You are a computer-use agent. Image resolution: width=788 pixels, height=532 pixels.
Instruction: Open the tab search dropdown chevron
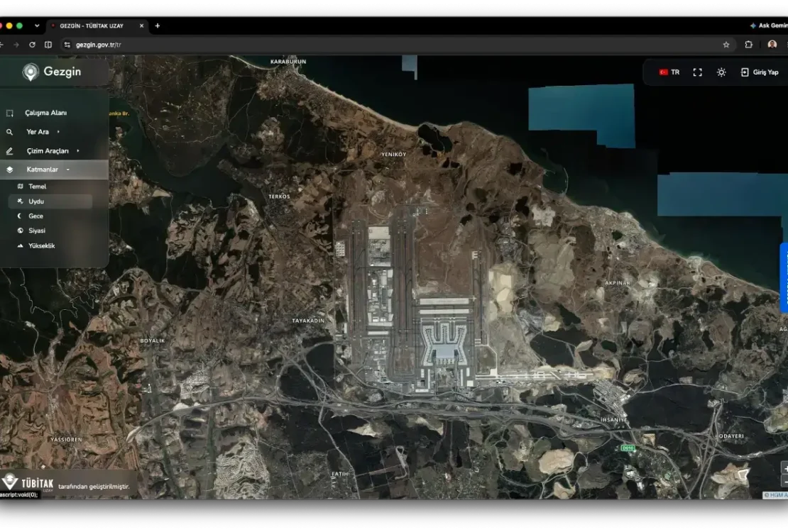tap(37, 26)
